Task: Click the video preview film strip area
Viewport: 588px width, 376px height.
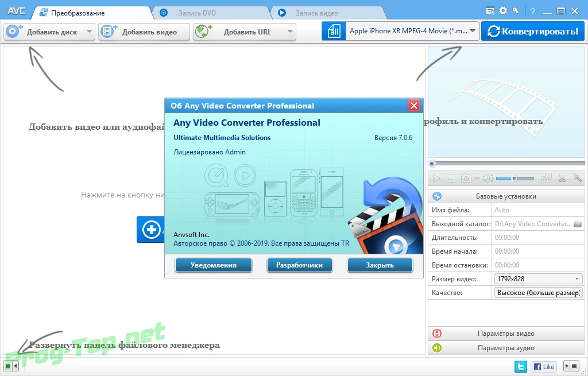Action: [x=506, y=102]
